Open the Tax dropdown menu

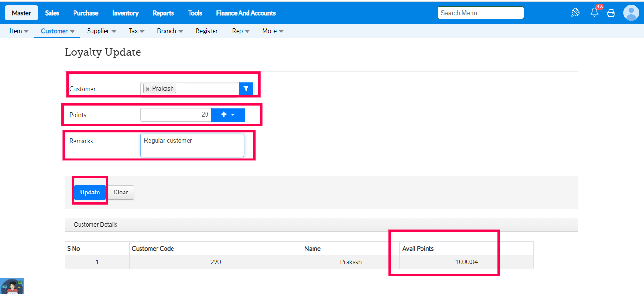coord(136,31)
